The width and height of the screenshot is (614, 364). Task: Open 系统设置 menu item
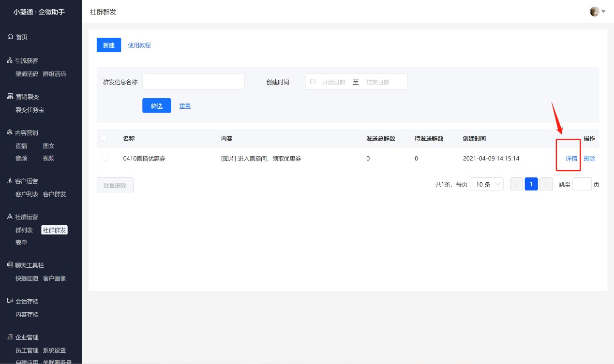pyautogui.click(x=54, y=350)
